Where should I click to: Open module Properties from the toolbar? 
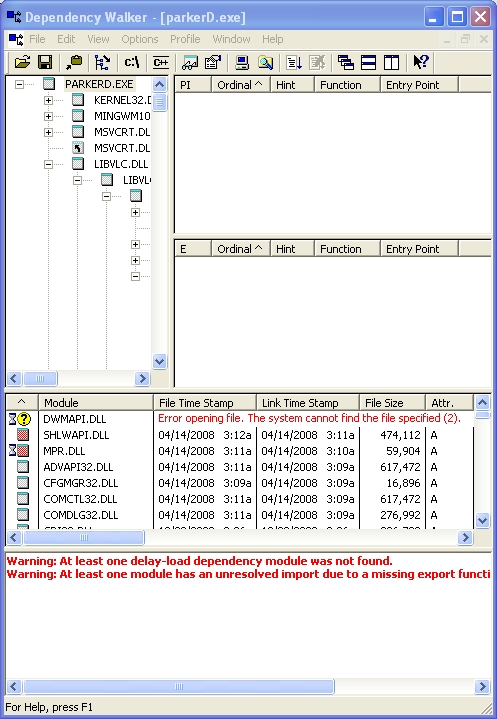(213, 62)
